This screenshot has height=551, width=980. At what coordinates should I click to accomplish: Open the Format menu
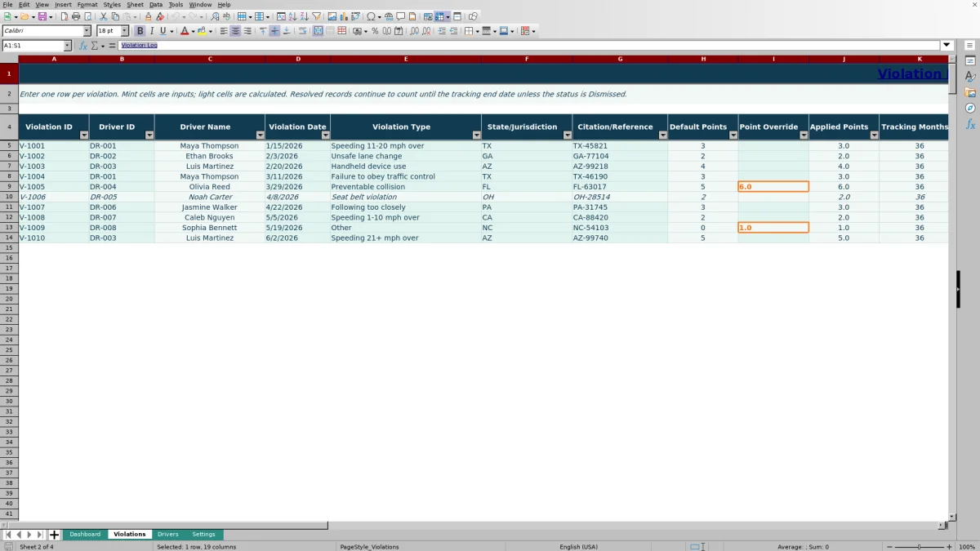coord(87,5)
